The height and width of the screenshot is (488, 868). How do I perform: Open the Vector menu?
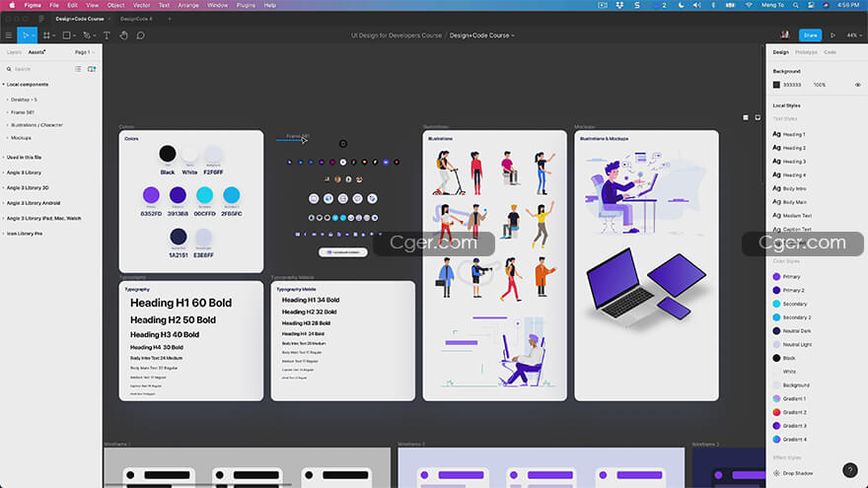click(141, 5)
